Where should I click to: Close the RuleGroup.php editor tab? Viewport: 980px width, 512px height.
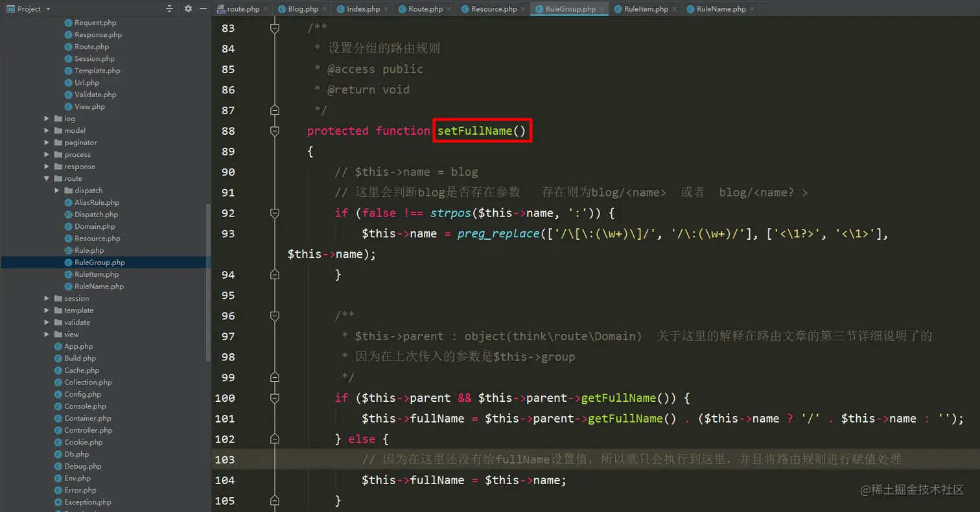click(x=602, y=9)
